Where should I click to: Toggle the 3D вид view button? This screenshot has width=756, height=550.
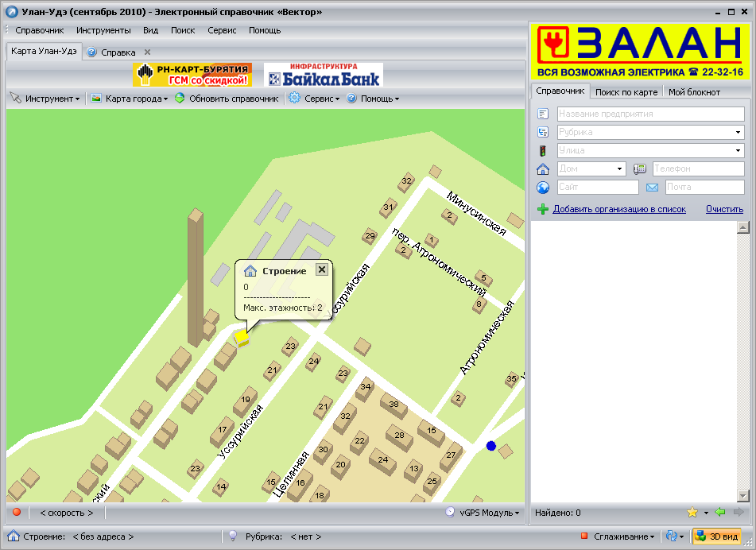click(716, 536)
